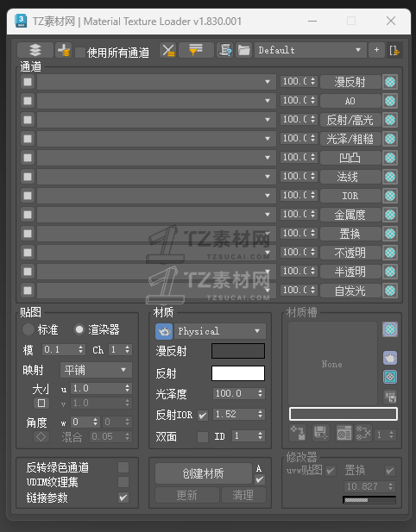Click map icon beside 漫反射 channel
416x532 pixels.
pyautogui.click(x=390, y=82)
